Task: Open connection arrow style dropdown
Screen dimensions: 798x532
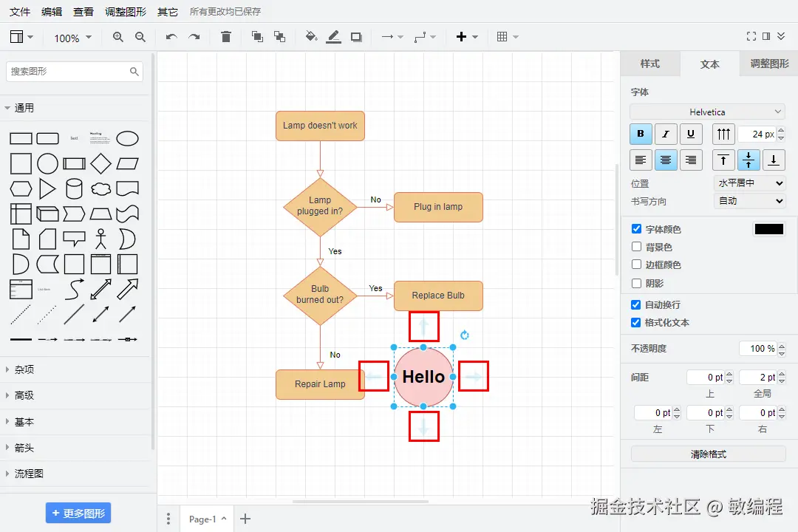Action: coord(392,37)
